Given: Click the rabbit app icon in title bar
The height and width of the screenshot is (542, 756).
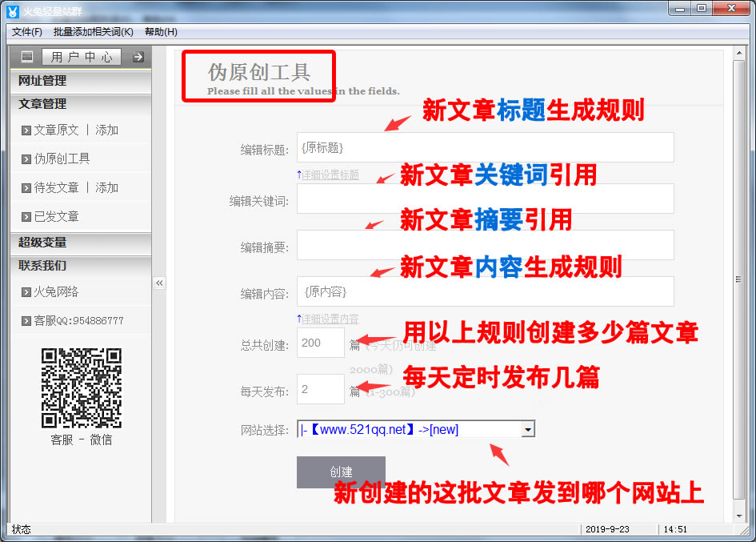Looking at the screenshot, I should coord(13,10).
